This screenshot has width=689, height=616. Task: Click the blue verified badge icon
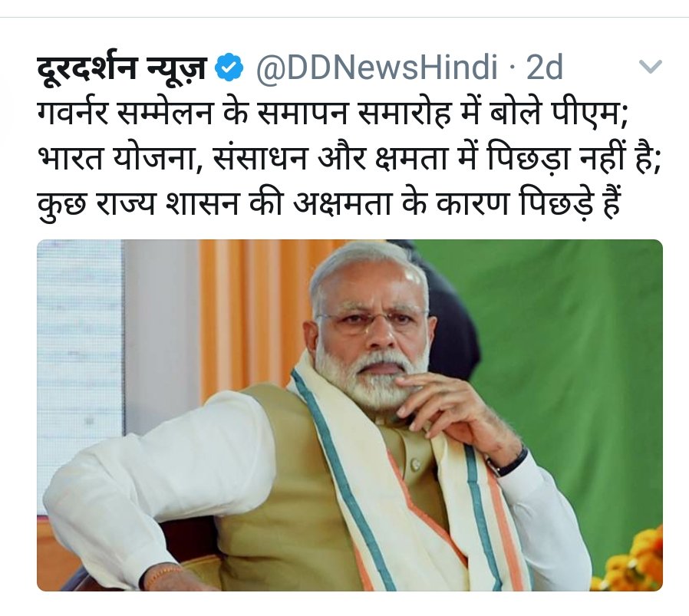point(229,68)
